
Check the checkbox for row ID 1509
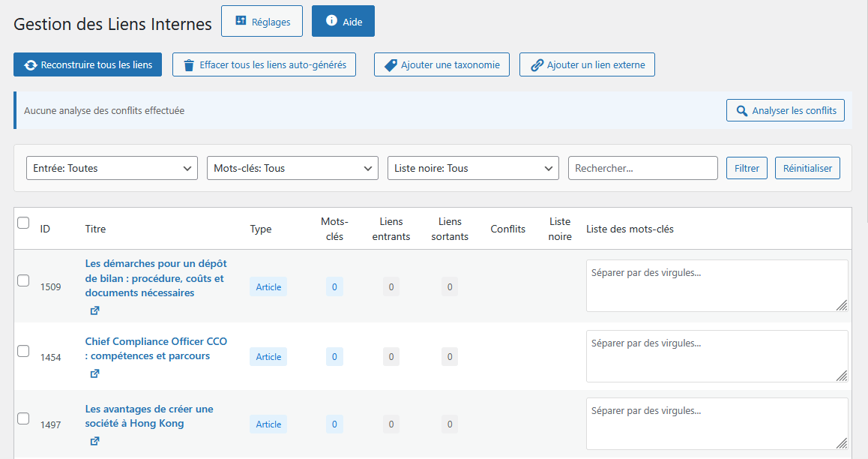pyautogui.click(x=23, y=280)
